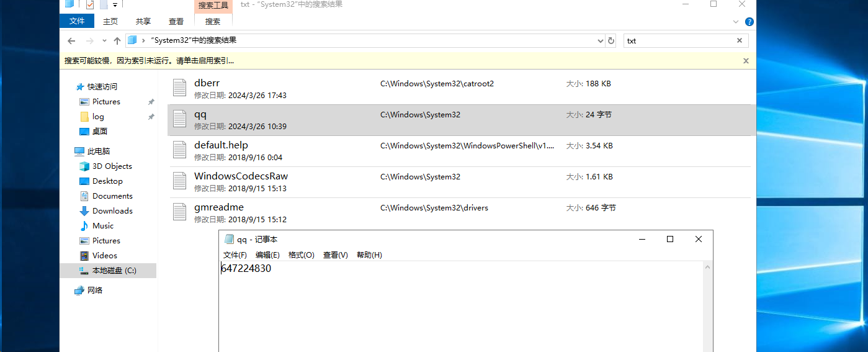The image size is (868, 352).
Task: Select the WindowsCodecsRaw file icon
Action: click(x=180, y=181)
